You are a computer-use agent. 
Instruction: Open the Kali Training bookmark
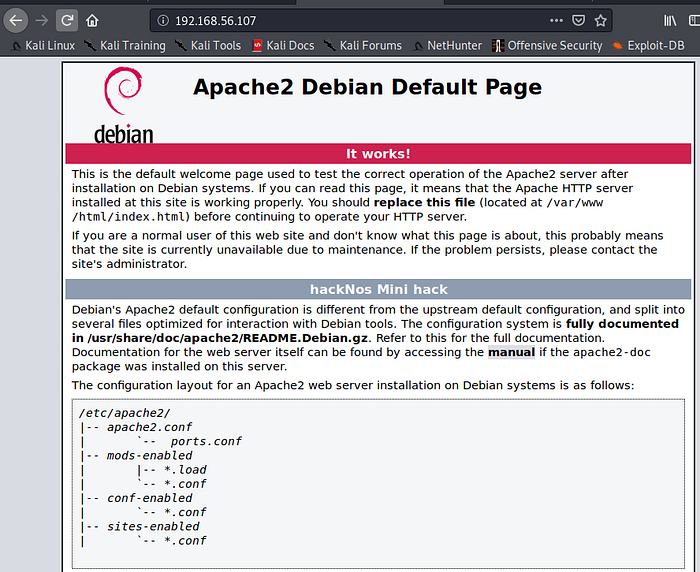click(x=125, y=45)
